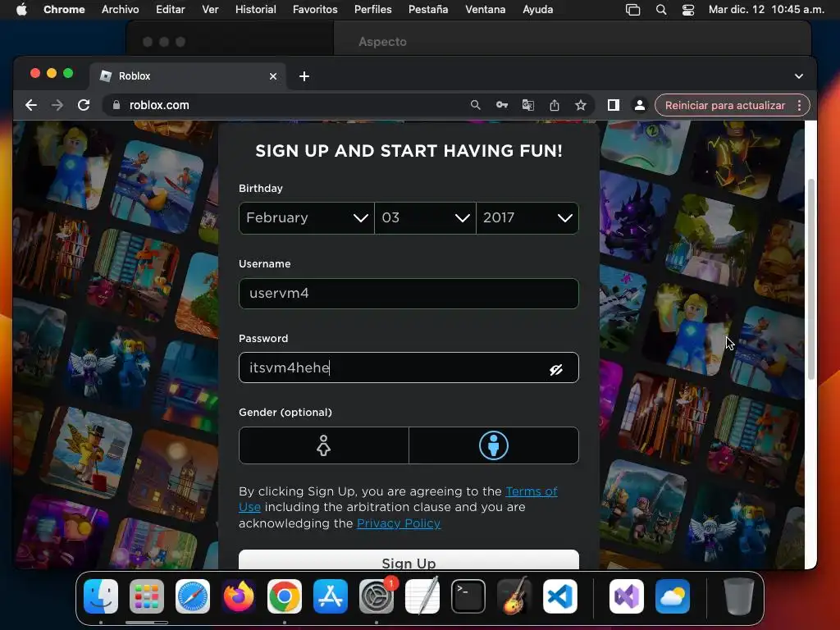Click the Sign Up button

pos(409,559)
